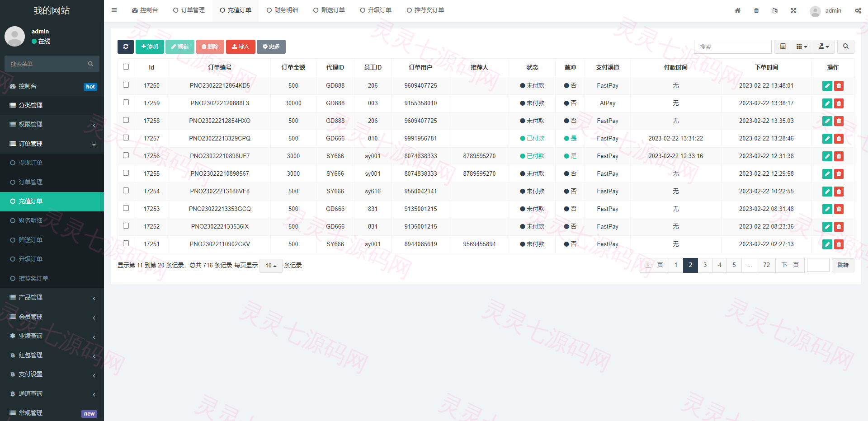The image size is (868, 421).
Task: Click the table search input field
Action: (x=732, y=47)
